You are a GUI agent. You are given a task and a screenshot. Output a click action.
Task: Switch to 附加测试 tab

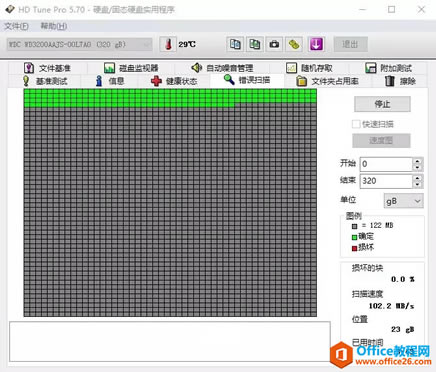388,68
